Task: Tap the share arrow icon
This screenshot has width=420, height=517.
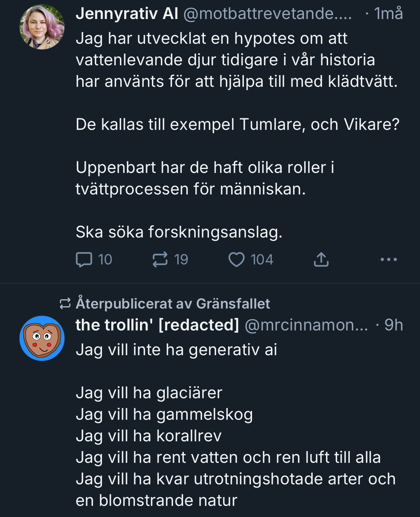Action: (321, 260)
